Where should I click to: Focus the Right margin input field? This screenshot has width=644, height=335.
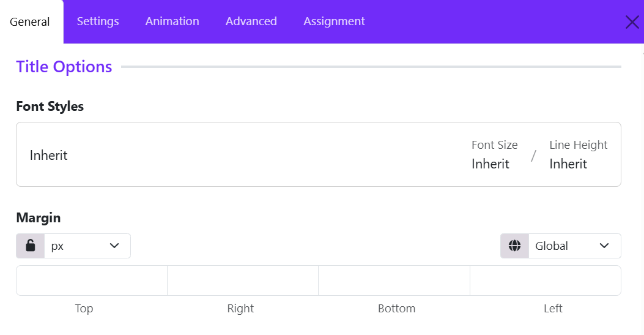pyautogui.click(x=243, y=280)
